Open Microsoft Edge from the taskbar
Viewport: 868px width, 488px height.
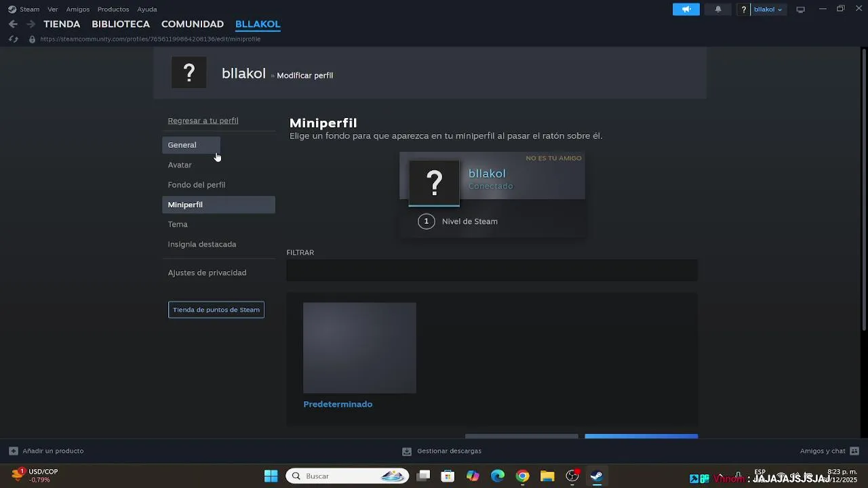[x=498, y=476]
